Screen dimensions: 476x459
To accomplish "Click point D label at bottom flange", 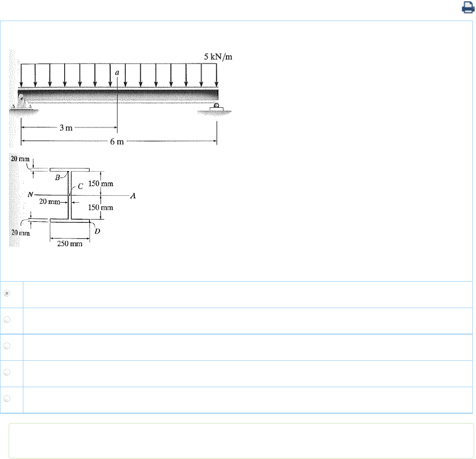I will [x=97, y=230].
